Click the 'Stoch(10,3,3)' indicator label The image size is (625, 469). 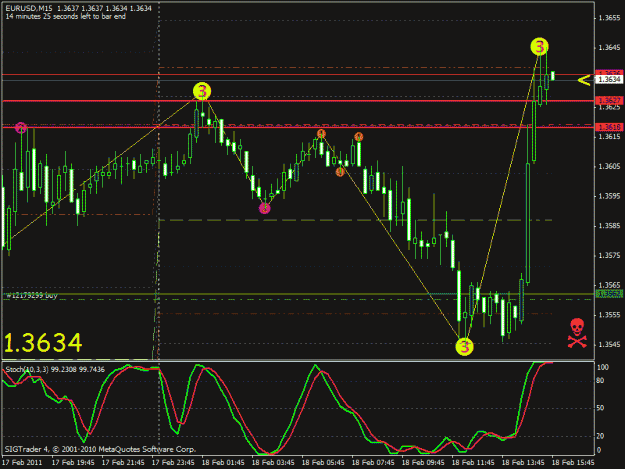click(x=27, y=369)
